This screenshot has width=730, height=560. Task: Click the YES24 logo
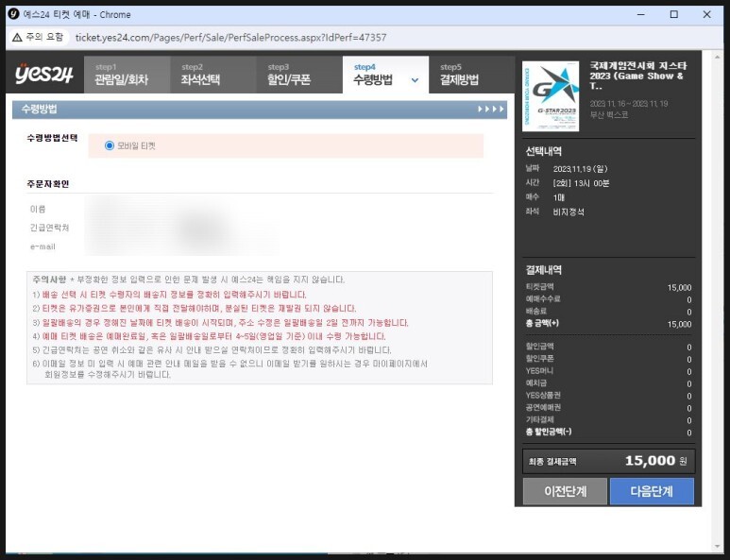[44, 74]
